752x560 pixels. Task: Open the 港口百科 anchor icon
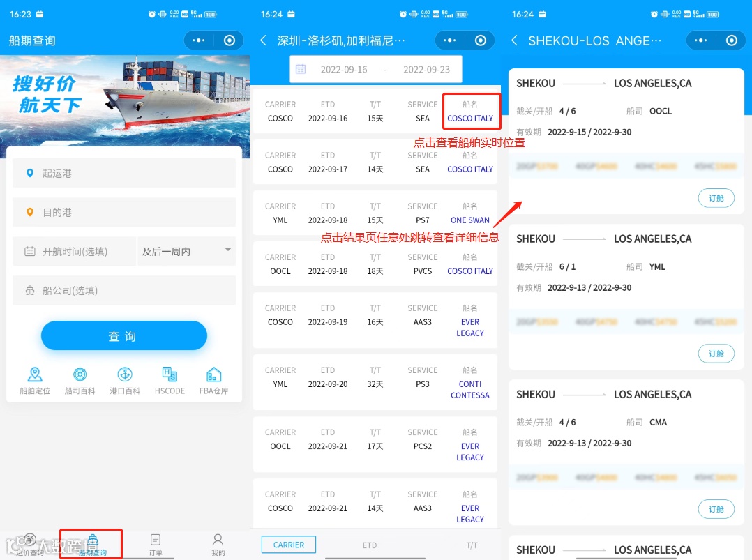tap(124, 379)
